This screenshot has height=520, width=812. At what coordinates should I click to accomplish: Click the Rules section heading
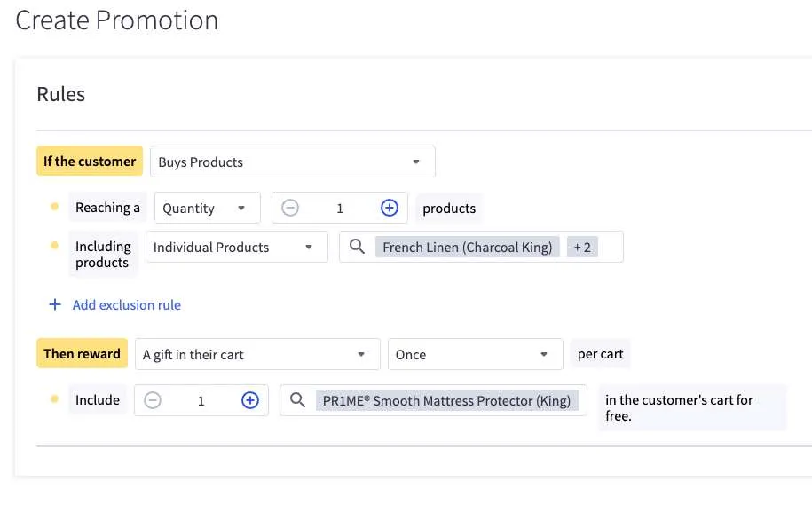tap(60, 94)
